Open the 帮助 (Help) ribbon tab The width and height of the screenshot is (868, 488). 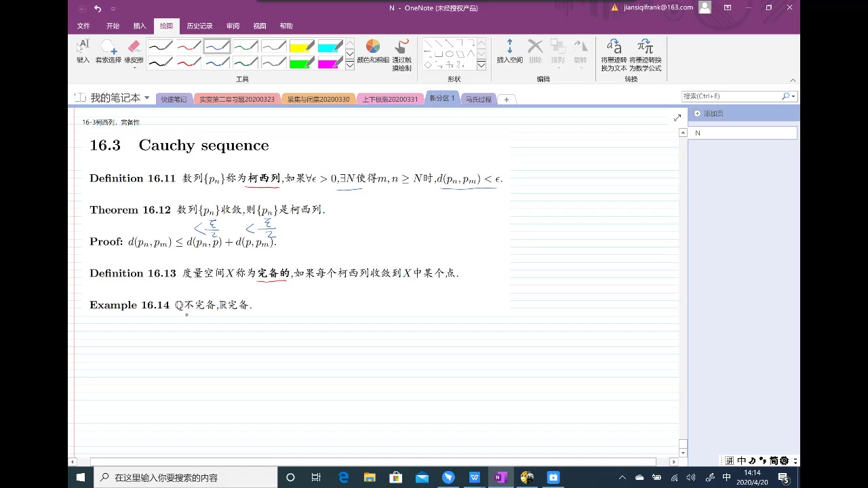[x=286, y=26]
